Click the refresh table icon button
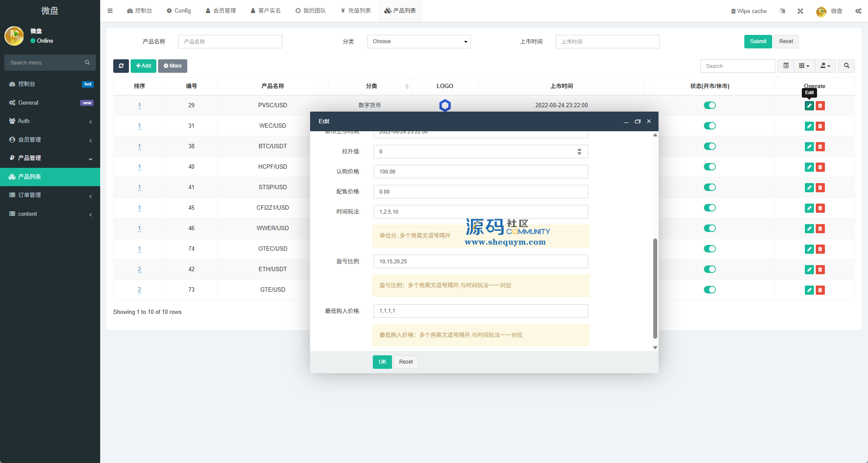Viewport: 868px width, 463px height. tap(121, 66)
